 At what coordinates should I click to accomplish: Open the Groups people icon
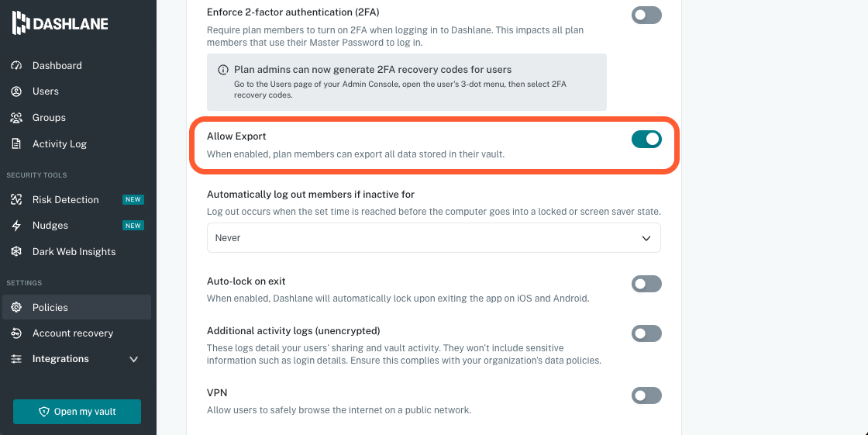[16, 118]
